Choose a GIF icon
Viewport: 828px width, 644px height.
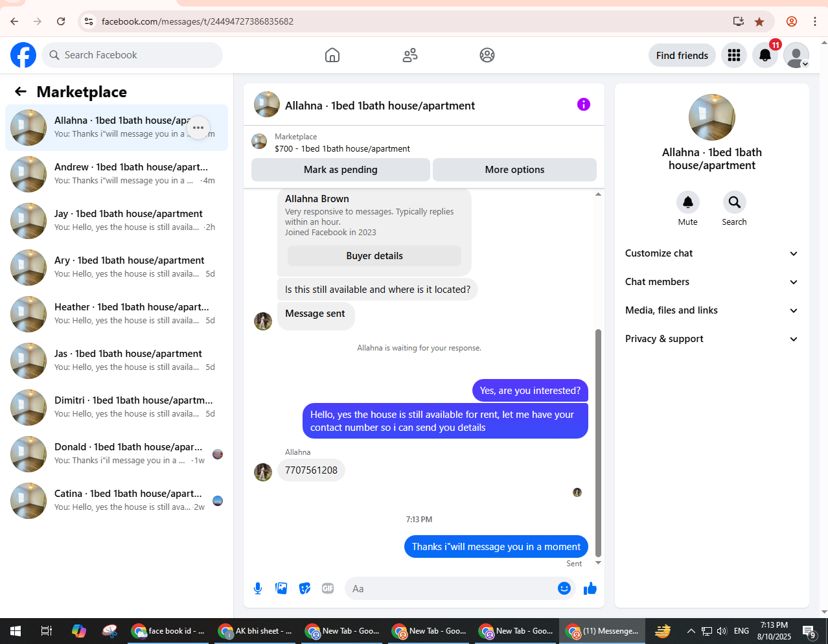(328, 588)
